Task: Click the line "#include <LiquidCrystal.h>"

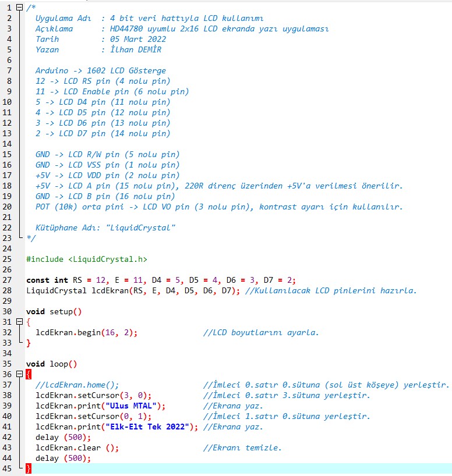Action: point(87,259)
